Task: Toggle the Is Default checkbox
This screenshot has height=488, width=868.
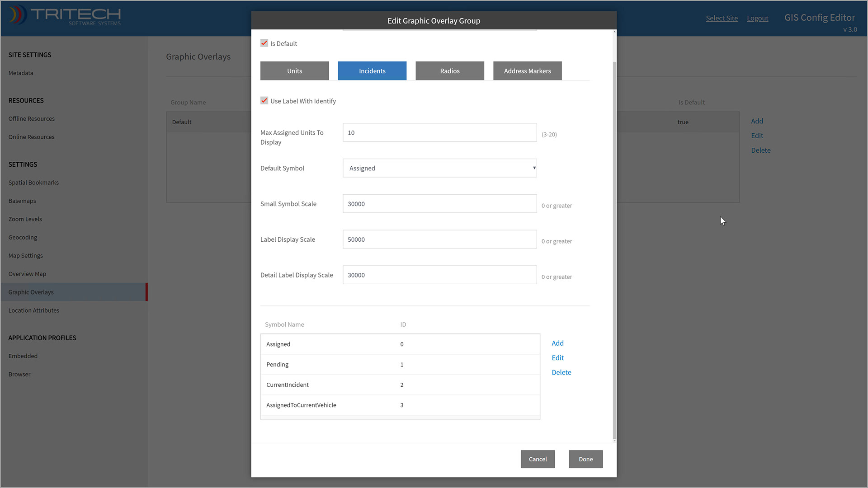Action: [x=264, y=43]
